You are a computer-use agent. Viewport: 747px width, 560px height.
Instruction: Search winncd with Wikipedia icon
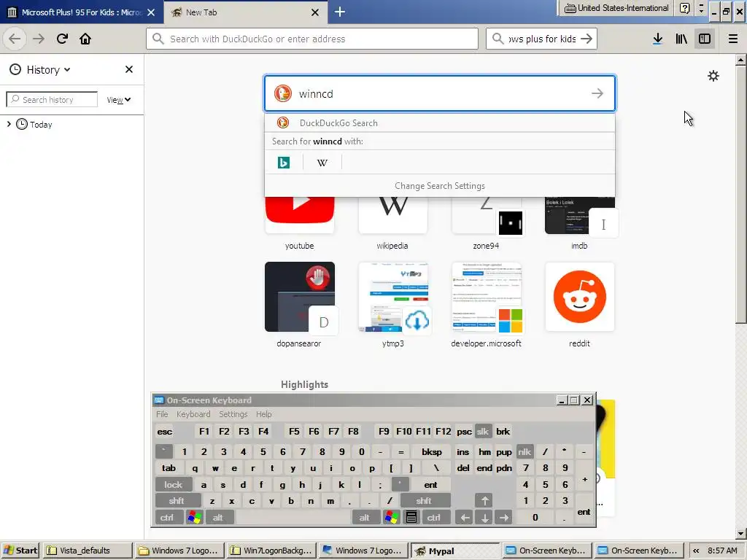click(322, 163)
